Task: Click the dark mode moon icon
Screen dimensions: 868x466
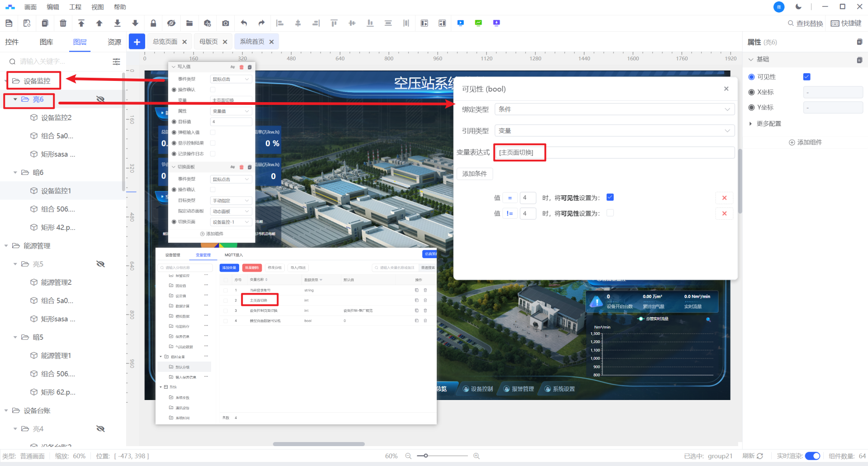Action: [798, 7]
